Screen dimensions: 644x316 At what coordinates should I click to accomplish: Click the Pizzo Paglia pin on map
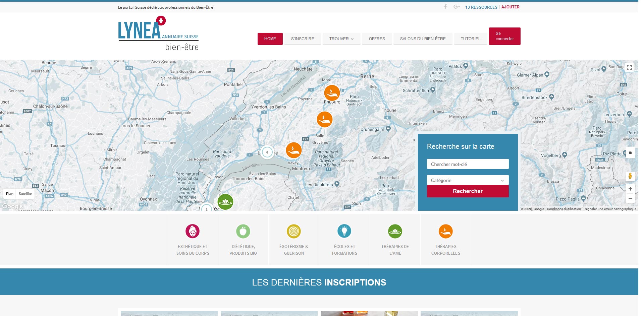pyautogui.click(x=583, y=198)
